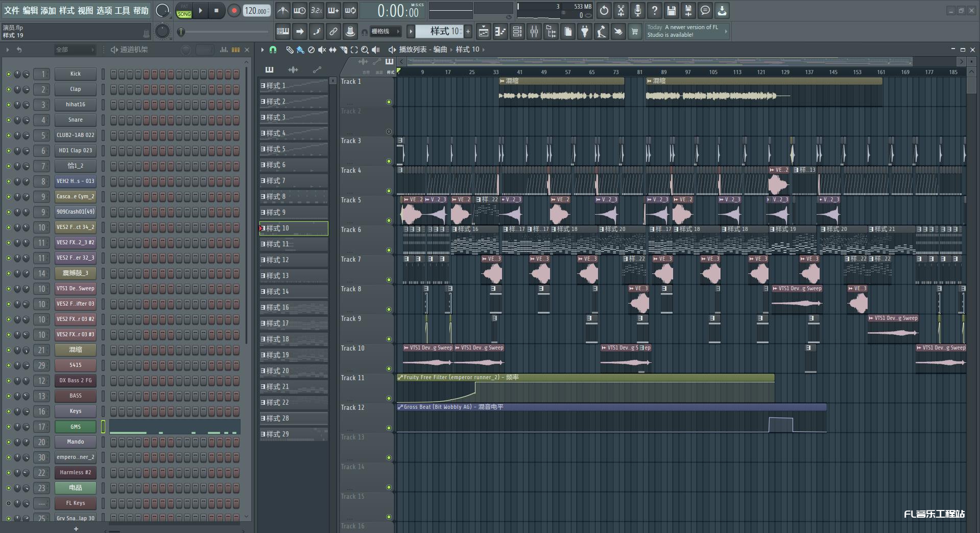Select 样式 16 in pattern list
Image resolution: width=980 pixels, height=533 pixels.
tap(294, 308)
